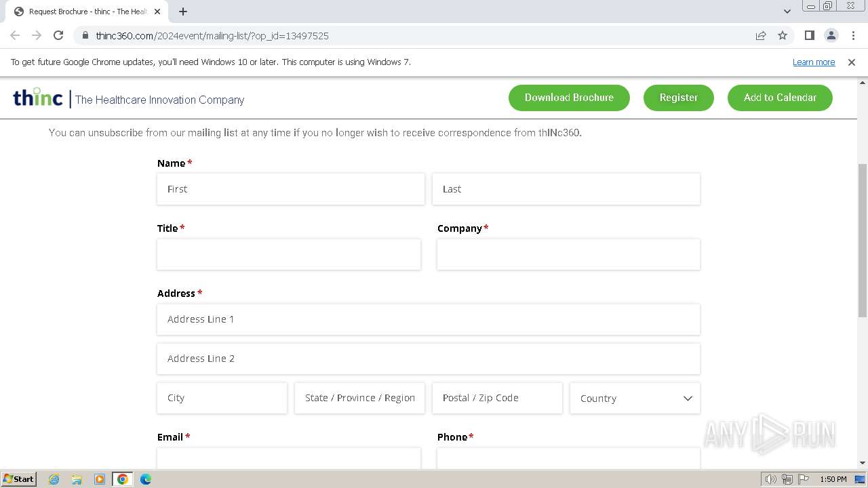Click the Add to Calendar button
This screenshot has height=488, width=868.
(780, 98)
